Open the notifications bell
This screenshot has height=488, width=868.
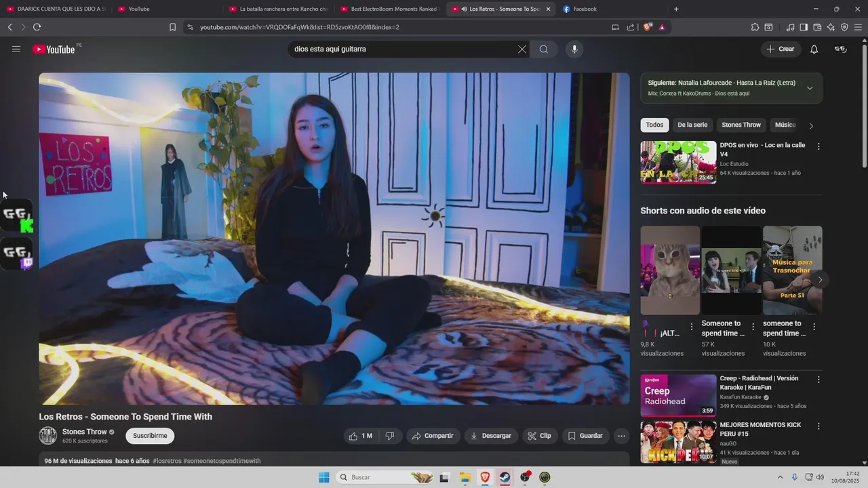click(814, 49)
